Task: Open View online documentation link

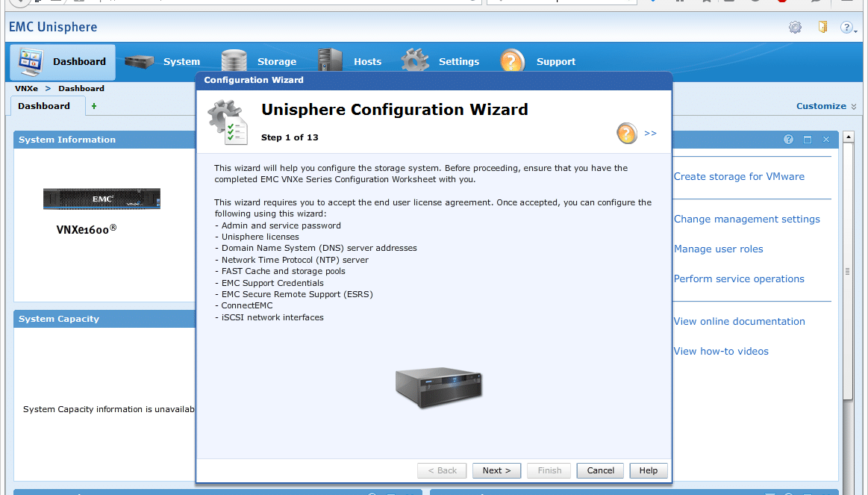Action: [740, 322]
